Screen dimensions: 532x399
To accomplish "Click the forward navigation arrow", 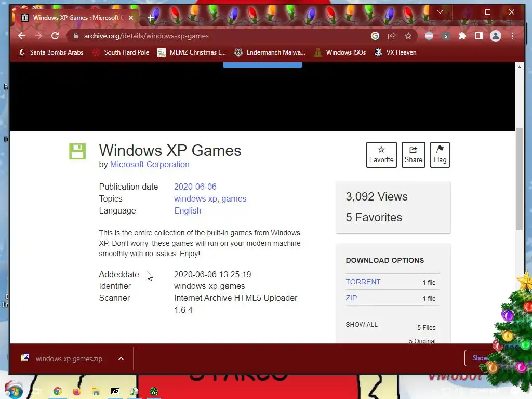I will pyautogui.click(x=38, y=36).
